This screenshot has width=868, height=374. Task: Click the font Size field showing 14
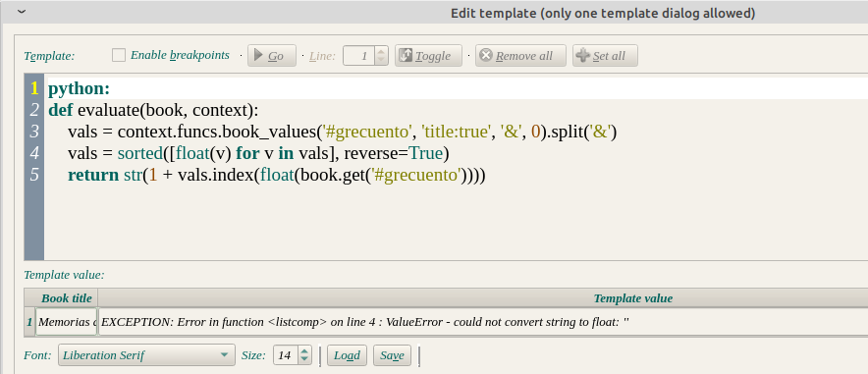click(286, 355)
